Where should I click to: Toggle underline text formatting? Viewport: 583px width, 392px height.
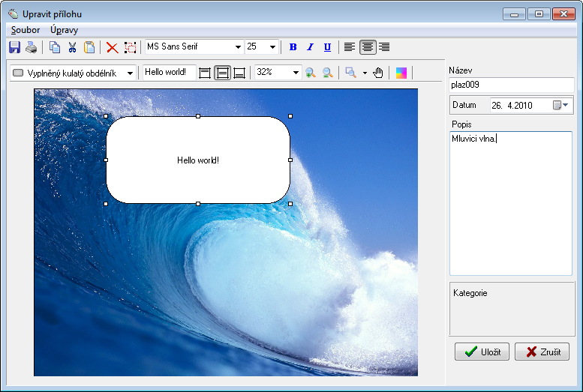coord(327,47)
